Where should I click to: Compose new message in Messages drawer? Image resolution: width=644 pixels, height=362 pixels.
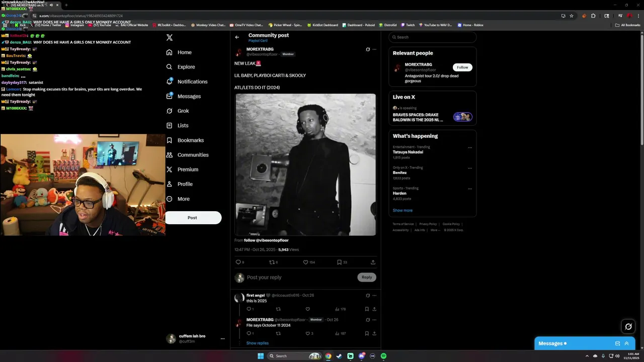click(617, 343)
